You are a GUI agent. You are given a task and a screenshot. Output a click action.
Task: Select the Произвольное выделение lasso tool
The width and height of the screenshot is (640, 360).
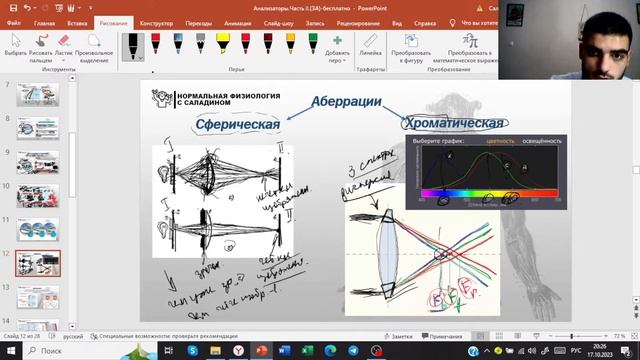[x=94, y=48]
